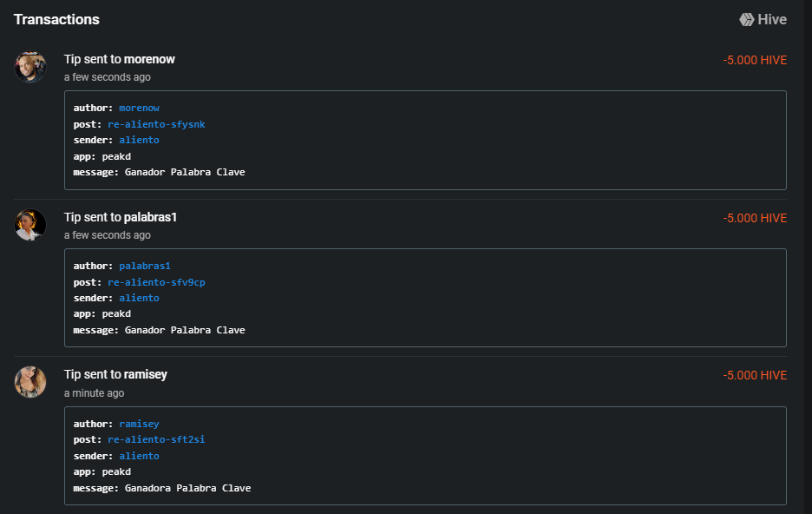Click the ramisey author link

pos(140,424)
